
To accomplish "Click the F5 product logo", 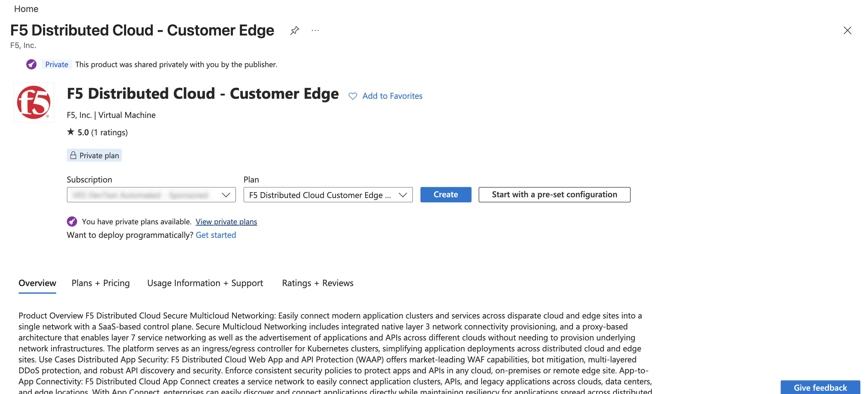I will 33,102.
